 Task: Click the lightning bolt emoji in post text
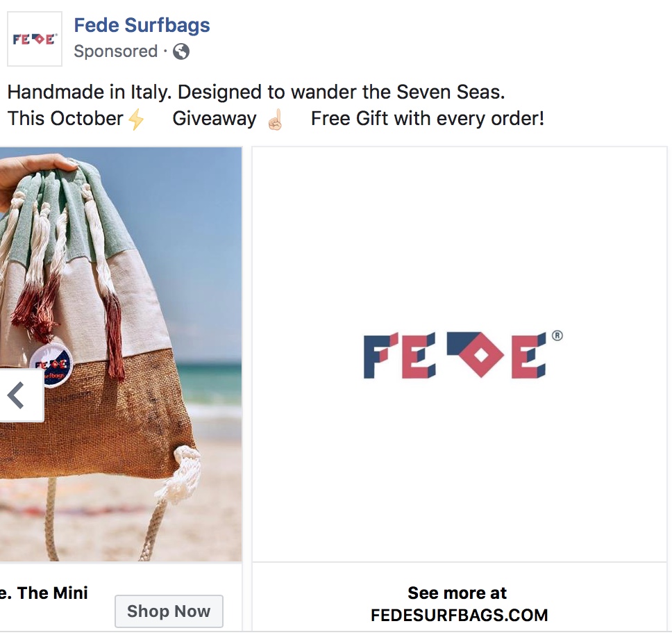pyautogui.click(x=136, y=119)
